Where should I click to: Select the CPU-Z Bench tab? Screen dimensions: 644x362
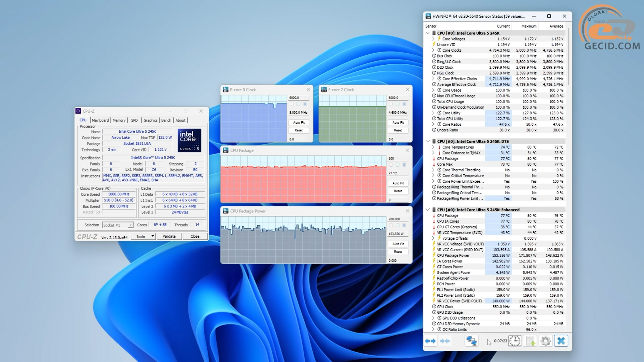pos(166,120)
